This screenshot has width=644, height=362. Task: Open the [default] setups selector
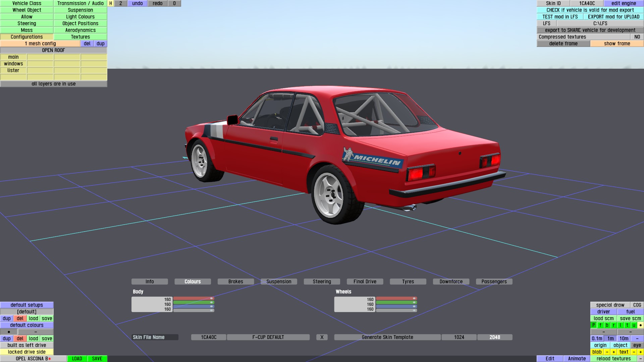27,312
